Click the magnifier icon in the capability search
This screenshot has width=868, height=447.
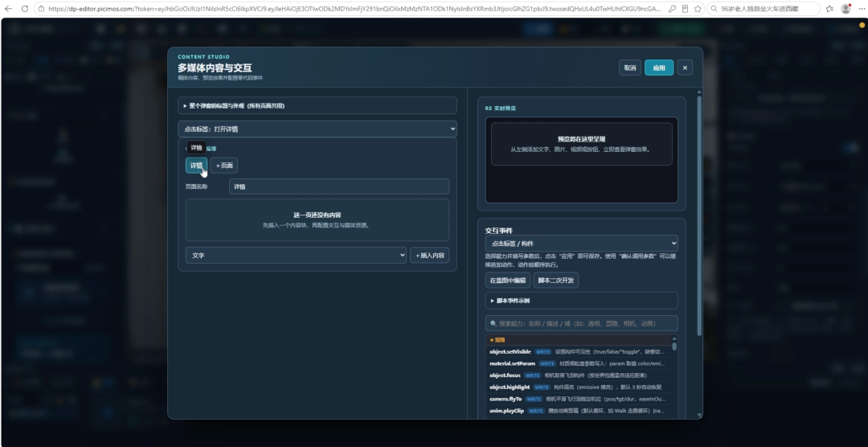point(493,323)
